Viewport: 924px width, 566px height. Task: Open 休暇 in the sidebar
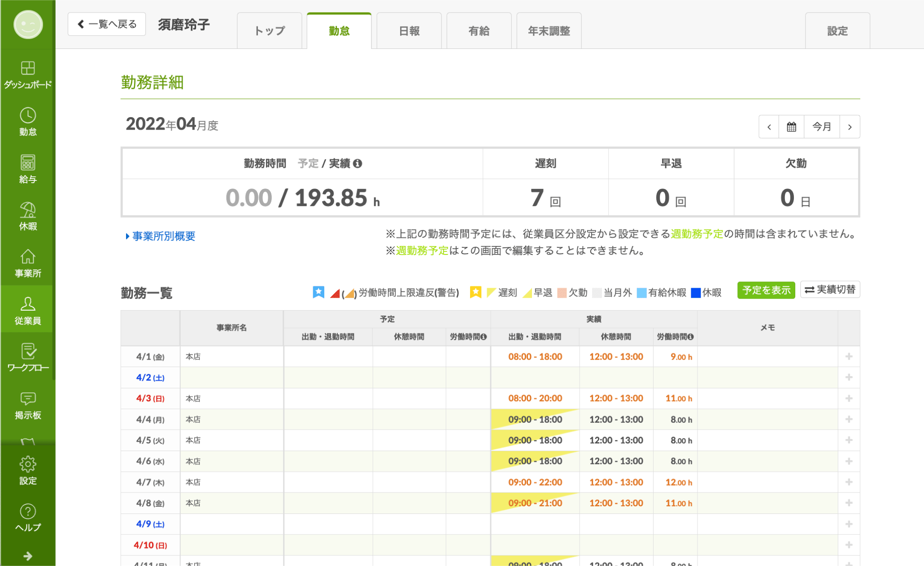point(28,216)
